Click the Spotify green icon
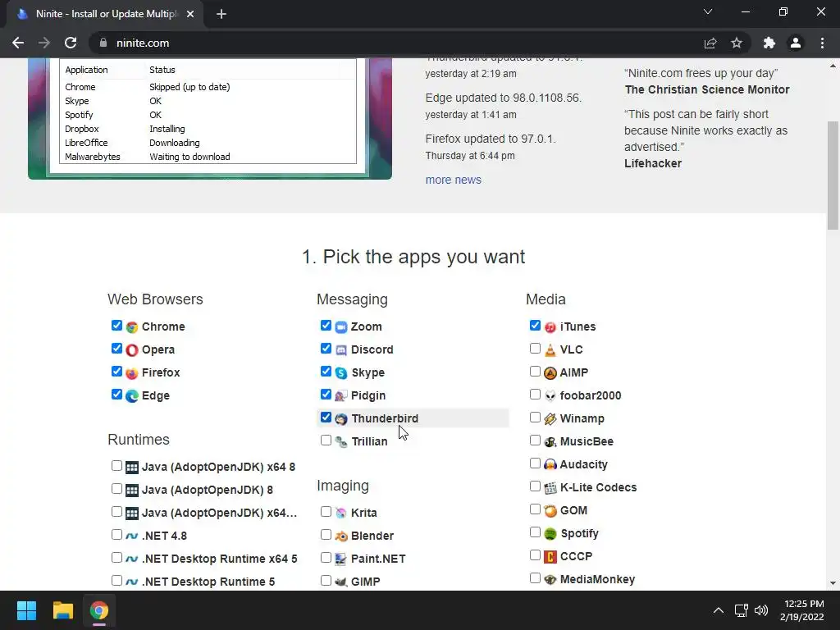This screenshot has width=840, height=630. 550,534
